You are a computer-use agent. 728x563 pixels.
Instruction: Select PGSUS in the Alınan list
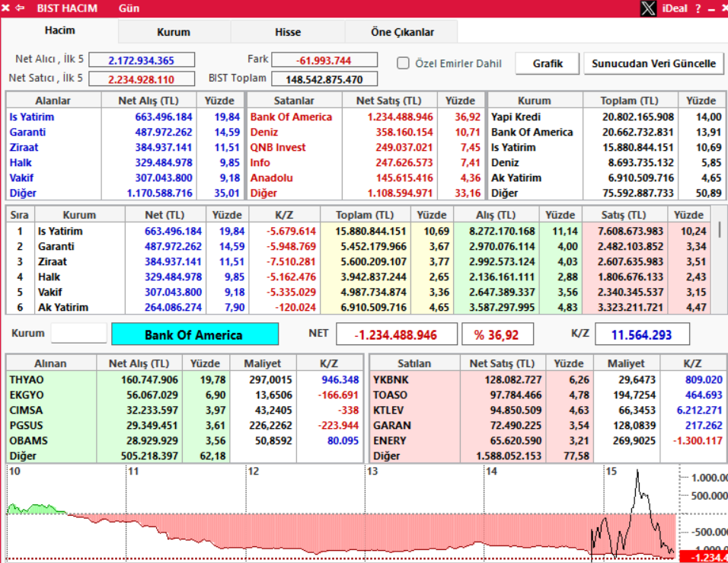point(27,426)
